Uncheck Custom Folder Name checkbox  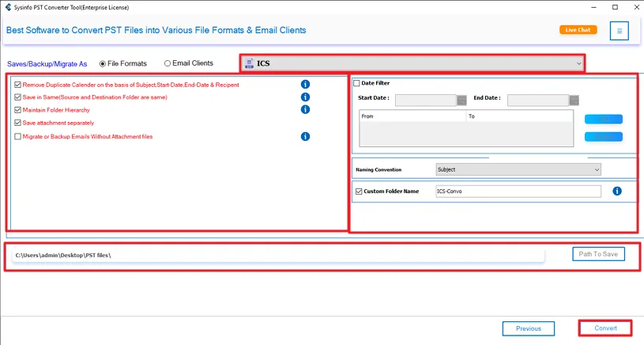[359, 191]
